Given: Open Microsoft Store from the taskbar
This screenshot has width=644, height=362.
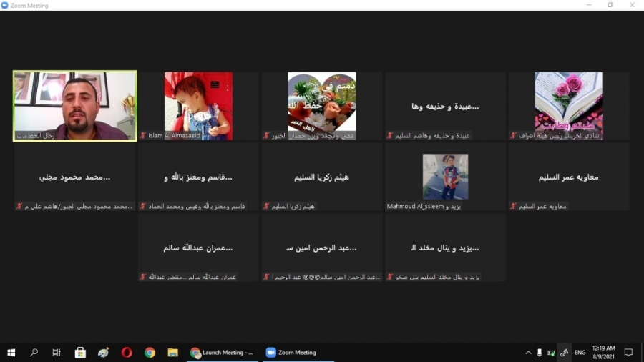Looking at the screenshot, I should [x=81, y=353].
